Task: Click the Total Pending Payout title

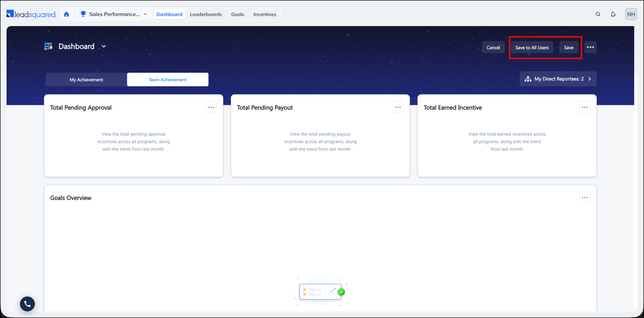Action: point(265,108)
